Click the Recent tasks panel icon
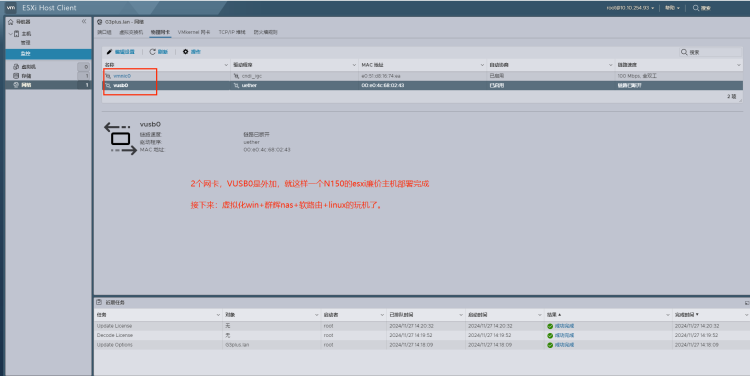This screenshot has height=376, width=750. (99, 302)
